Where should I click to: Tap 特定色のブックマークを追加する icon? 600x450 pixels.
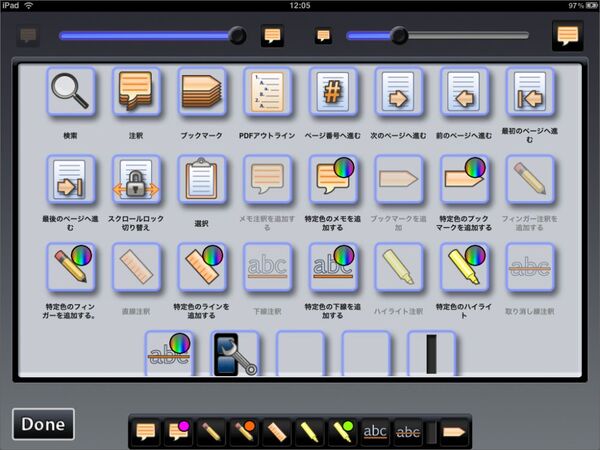464,179
